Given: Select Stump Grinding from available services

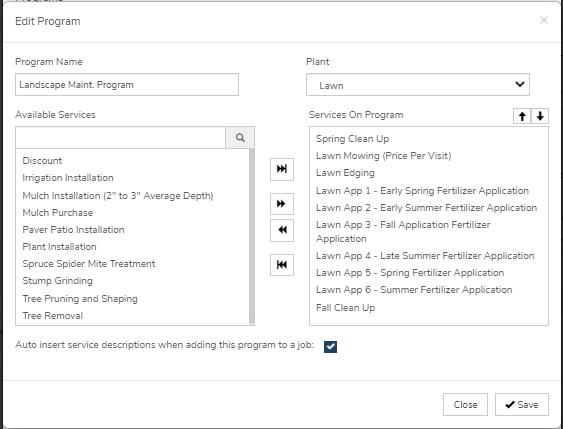Looking at the screenshot, I should [57, 281].
